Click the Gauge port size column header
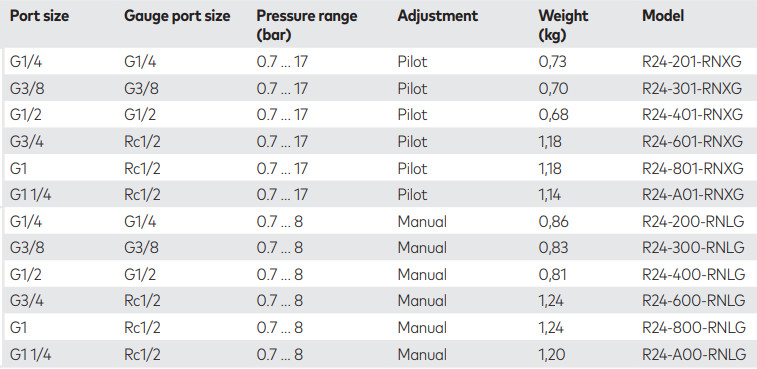757x369 pixels. [x=177, y=16]
